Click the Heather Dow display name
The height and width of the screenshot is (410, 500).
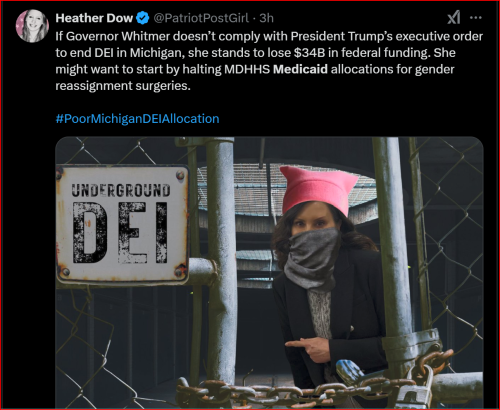[x=94, y=18]
